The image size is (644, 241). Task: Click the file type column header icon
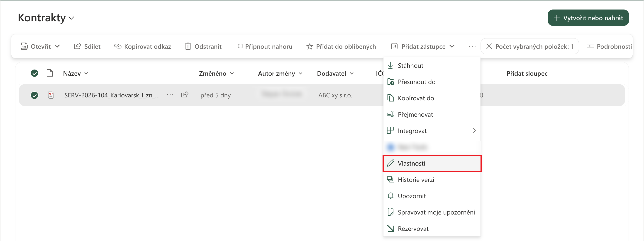[x=50, y=73]
